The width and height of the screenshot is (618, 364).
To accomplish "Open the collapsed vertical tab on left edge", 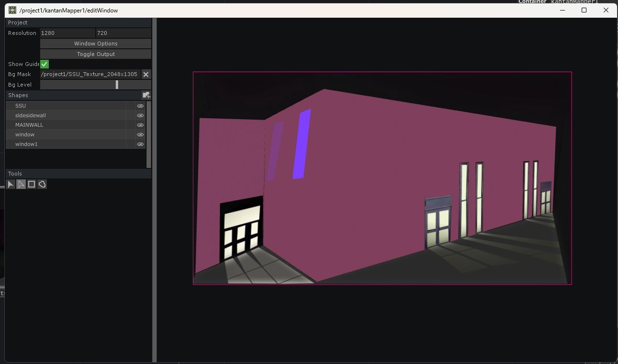I will (x=3, y=292).
